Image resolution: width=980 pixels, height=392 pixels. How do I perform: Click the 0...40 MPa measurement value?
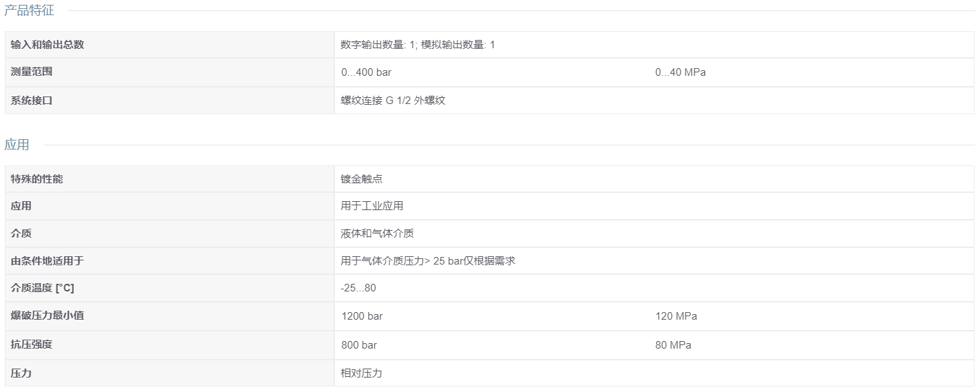pyautogui.click(x=680, y=72)
